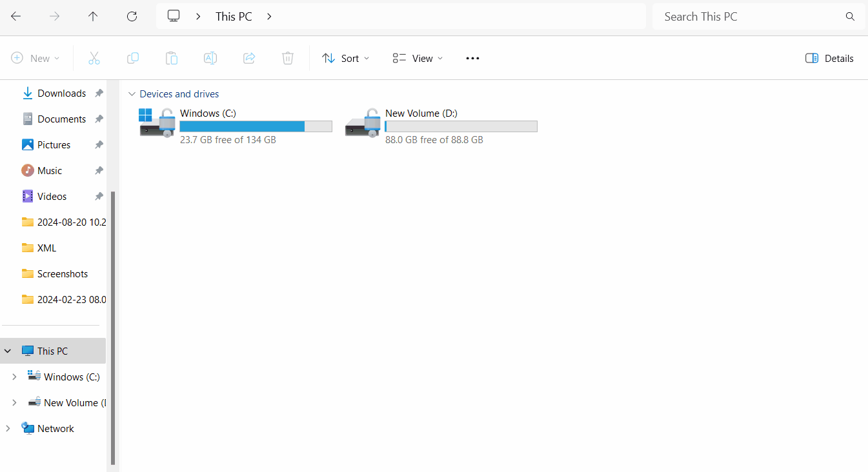Viewport: 868px width, 472px height.
Task: Open the See more ellipsis menu
Action: 472,58
